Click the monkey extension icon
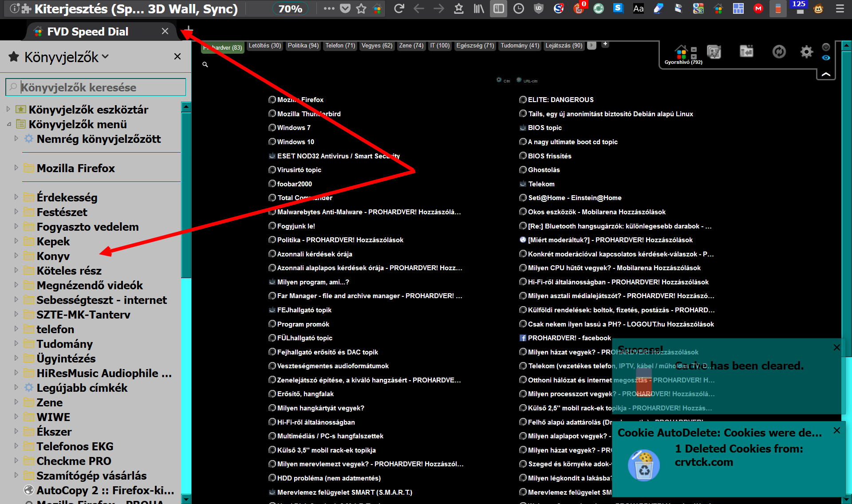 (818, 8)
